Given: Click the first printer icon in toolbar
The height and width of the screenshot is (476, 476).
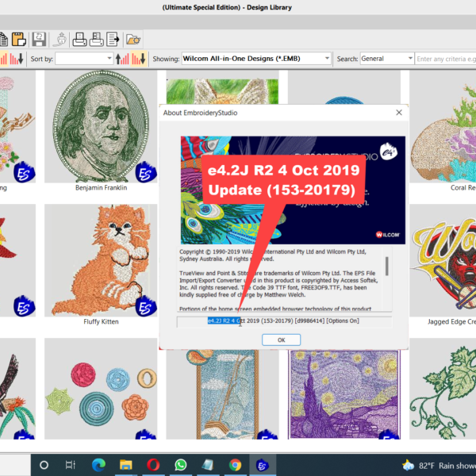Looking at the screenshot, I should coord(80,38).
